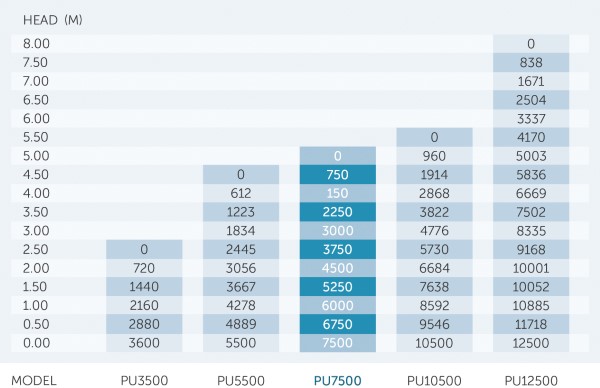The image size is (600, 388).
Task: Select the 960 cell in PU10500 column
Action: click(434, 156)
